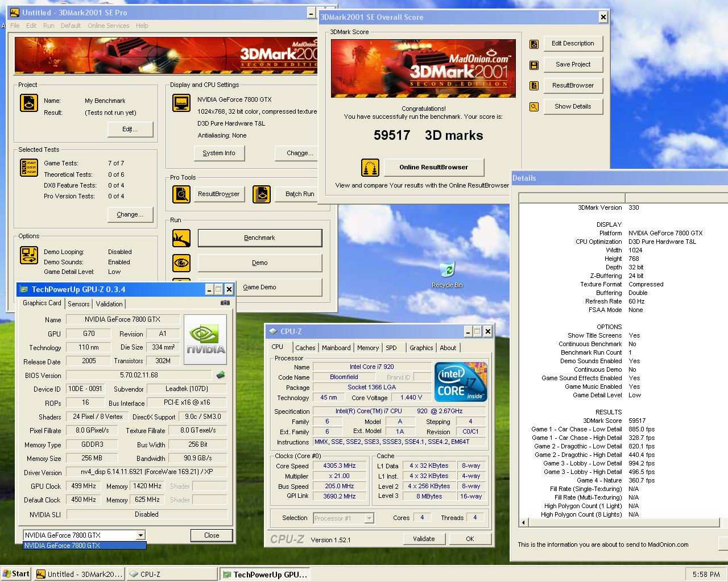This screenshot has width=728, height=582.
Task: Open the Default menu in 3DMark2001
Action: click(71, 26)
